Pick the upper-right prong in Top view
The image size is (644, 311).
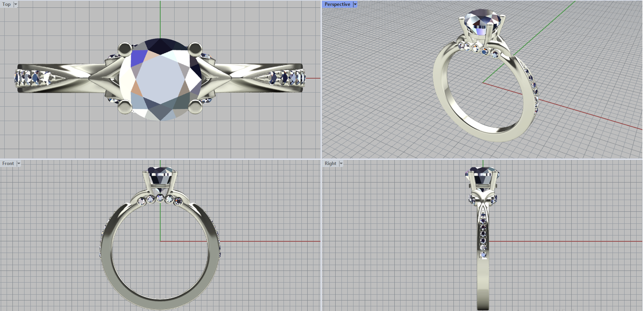195,48
